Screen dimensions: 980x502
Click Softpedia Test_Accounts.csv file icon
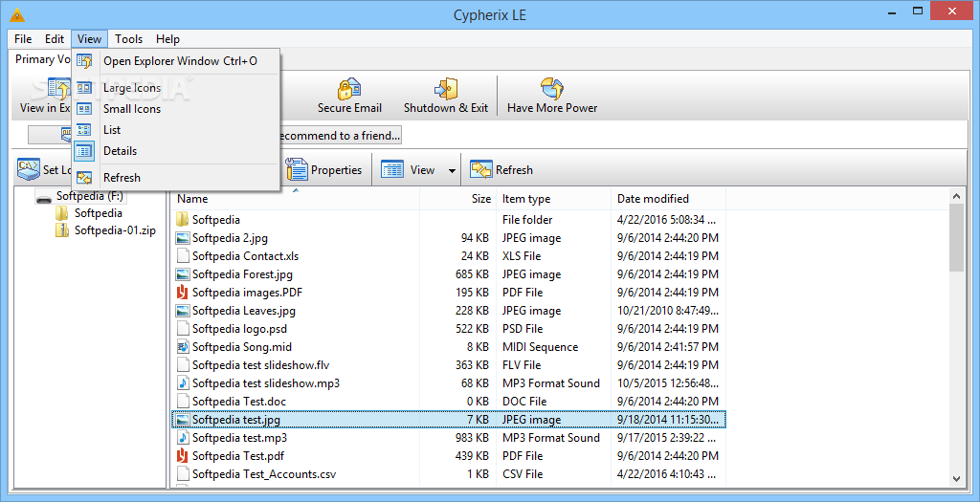(183, 474)
